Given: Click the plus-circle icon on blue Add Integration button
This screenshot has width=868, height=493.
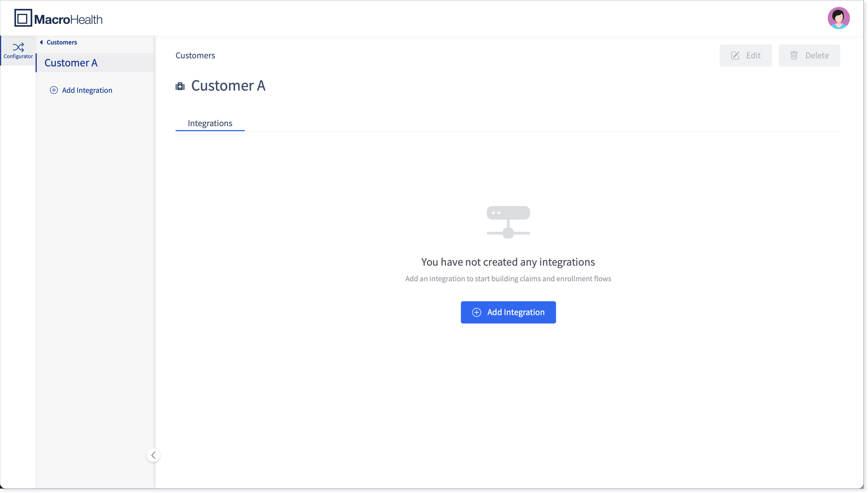Looking at the screenshot, I should coord(476,312).
